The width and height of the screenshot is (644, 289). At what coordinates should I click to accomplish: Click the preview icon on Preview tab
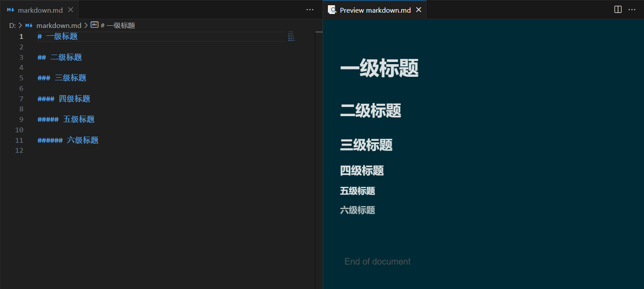tap(332, 10)
